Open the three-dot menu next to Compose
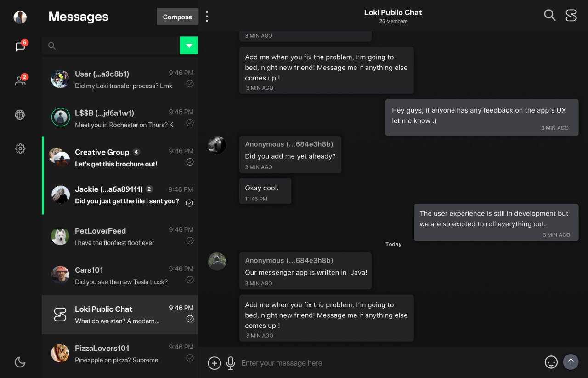The image size is (588, 378). pos(207,17)
